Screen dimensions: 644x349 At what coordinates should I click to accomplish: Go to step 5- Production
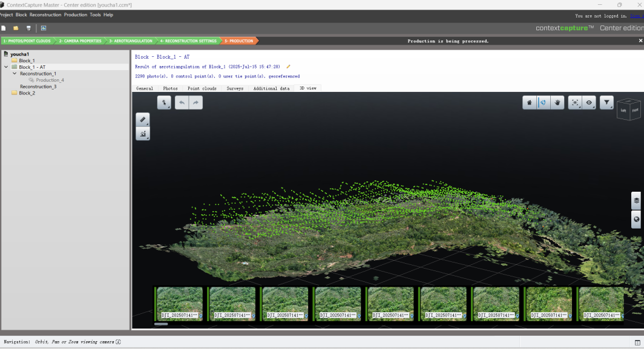[x=238, y=41]
